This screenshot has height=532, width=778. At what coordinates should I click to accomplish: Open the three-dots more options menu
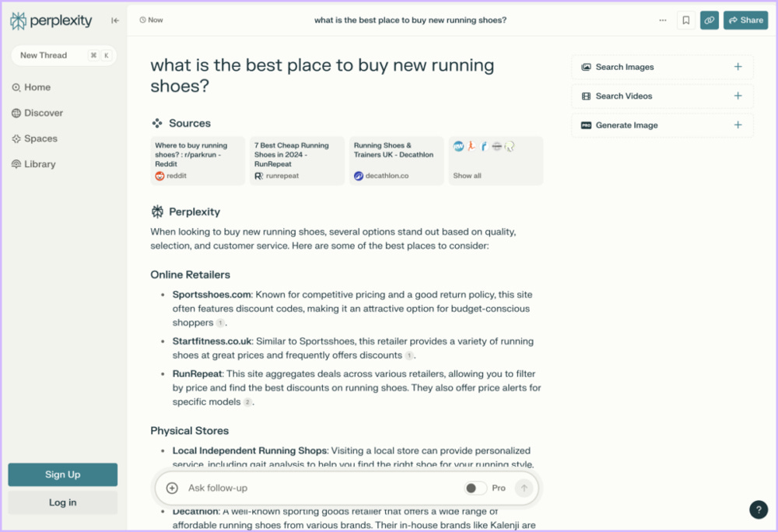pos(662,20)
